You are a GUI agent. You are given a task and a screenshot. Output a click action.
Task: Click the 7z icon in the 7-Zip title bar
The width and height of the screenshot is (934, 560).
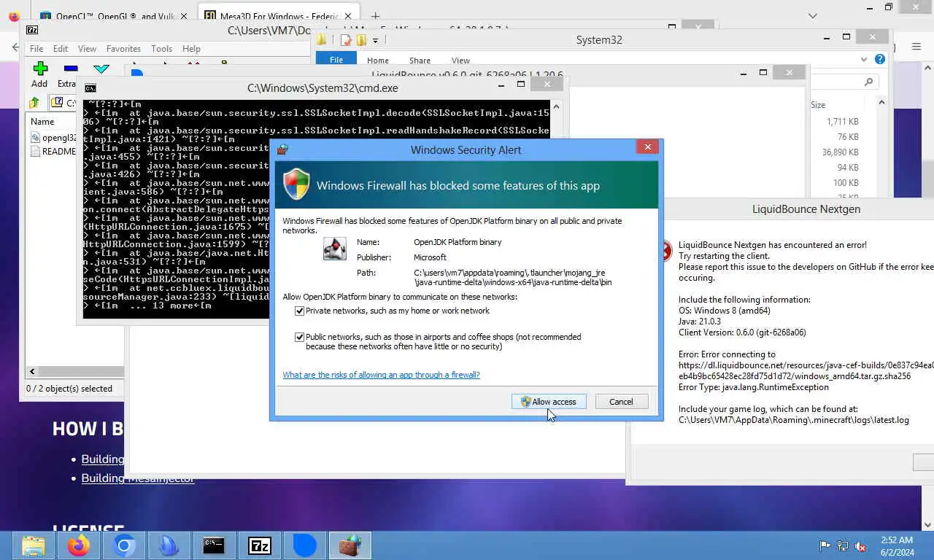click(x=32, y=30)
